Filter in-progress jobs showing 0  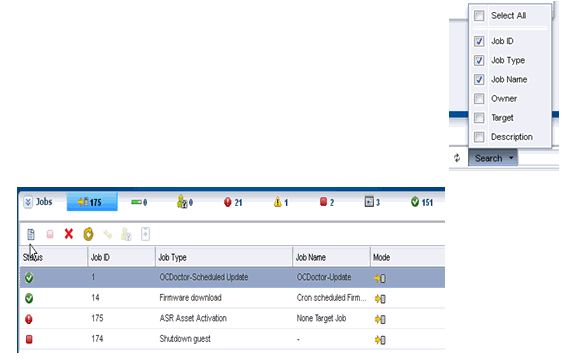139,202
